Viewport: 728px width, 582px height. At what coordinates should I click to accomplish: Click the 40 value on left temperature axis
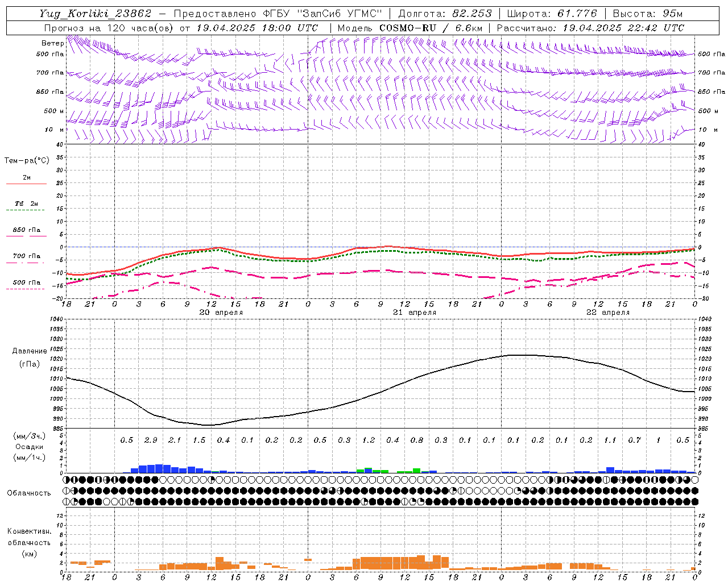click(x=60, y=144)
